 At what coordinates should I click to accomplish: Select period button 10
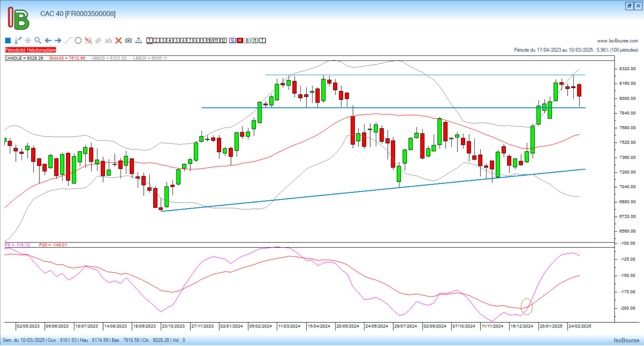coord(210,41)
